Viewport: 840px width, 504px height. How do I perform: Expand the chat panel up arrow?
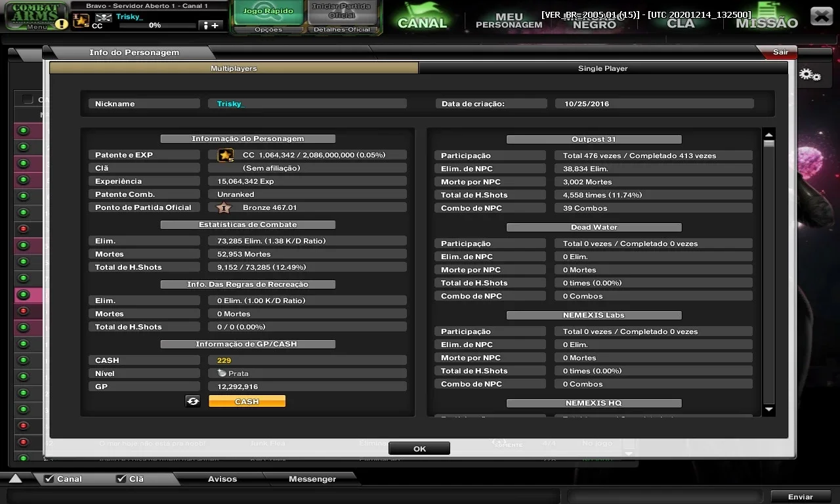[x=15, y=478]
